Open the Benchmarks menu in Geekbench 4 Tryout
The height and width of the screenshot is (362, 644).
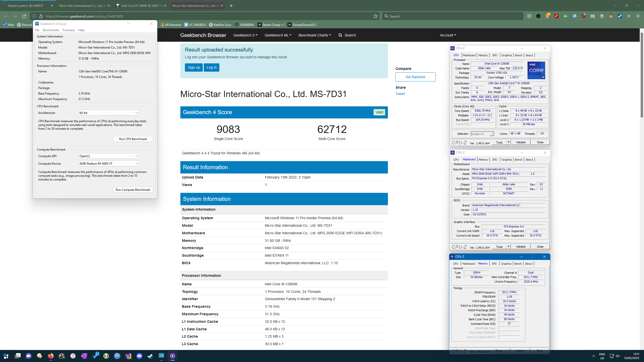[51, 30]
